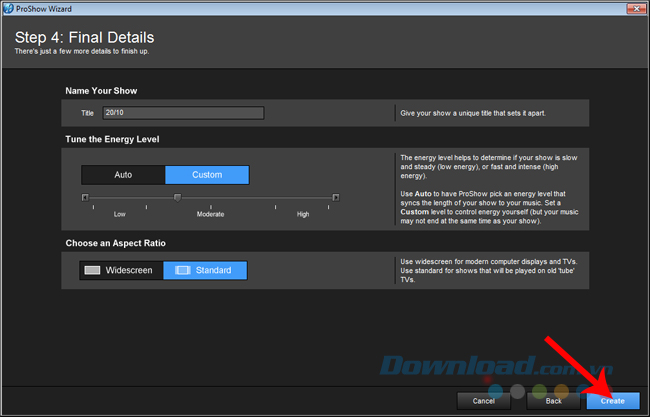Viewport: 650px width, 417px height.
Task: Click the ProShow Wizard title bar icon
Action: point(8,8)
